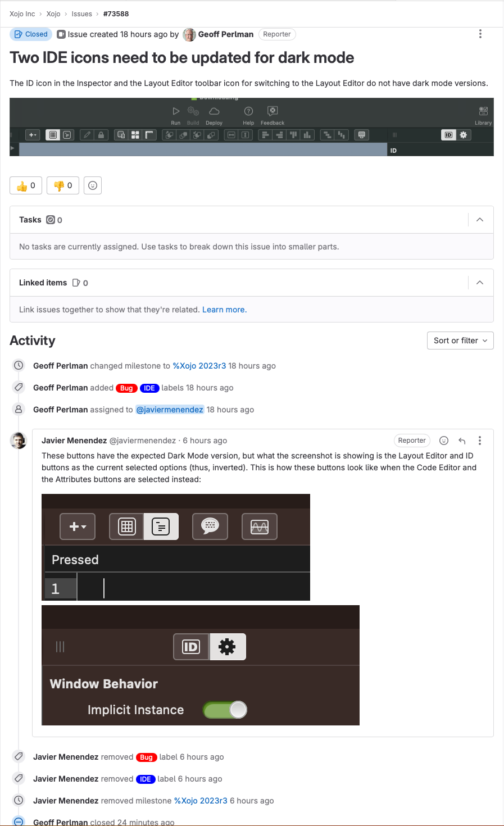Open the Sort or filter dropdown
Viewport: 504px width, 826px height.
pyautogui.click(x=460, y=341)
